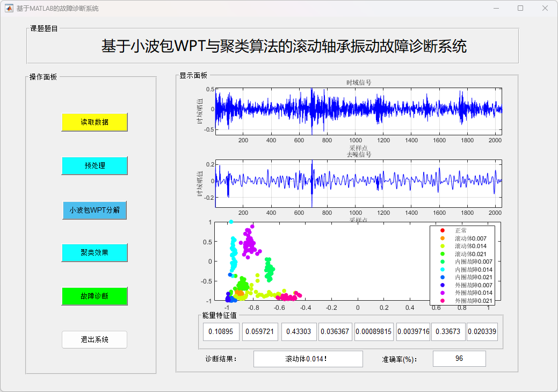This screenshot has width=558, height=392.
Task: Show the 聚类效果 clustering result
Action: [95, 252]
